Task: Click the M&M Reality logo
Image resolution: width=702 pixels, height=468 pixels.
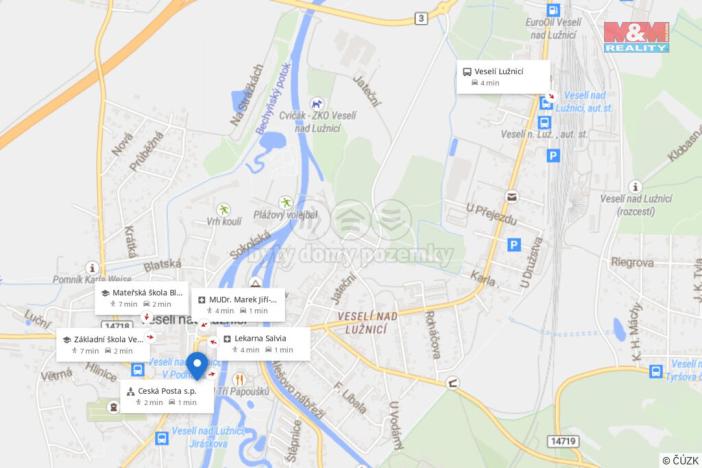Action: click(636, 37)
